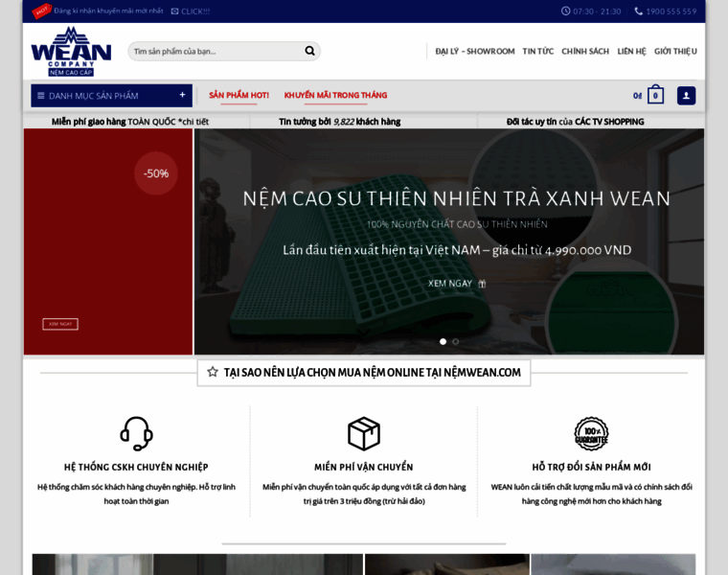The height and width of the screenshot is (575, 728).
Task: Click HỖ TRỢ ĐỔI SẢN PHẨM MỚI heading
Action: [592, 467]
